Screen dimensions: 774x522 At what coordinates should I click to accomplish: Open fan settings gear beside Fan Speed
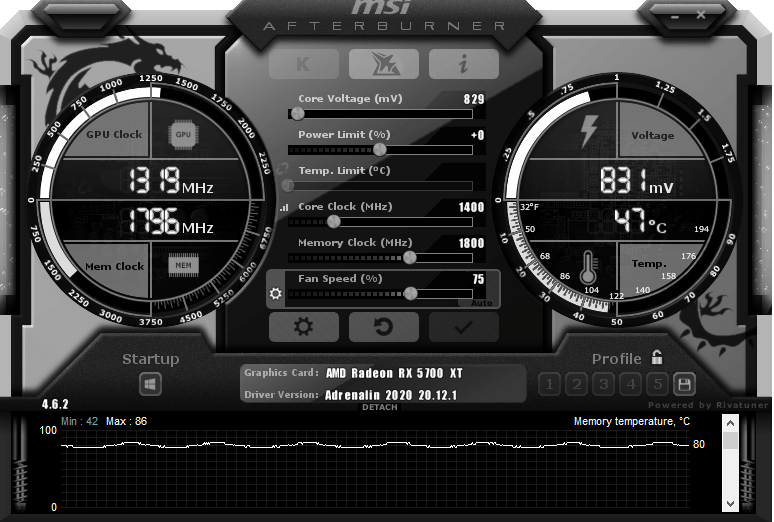pos(275,293)
